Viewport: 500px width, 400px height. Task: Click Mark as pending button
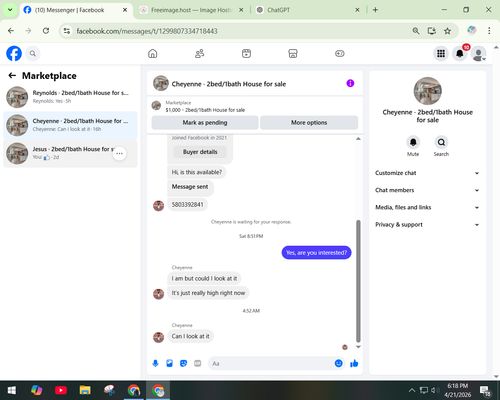point(205,122)
